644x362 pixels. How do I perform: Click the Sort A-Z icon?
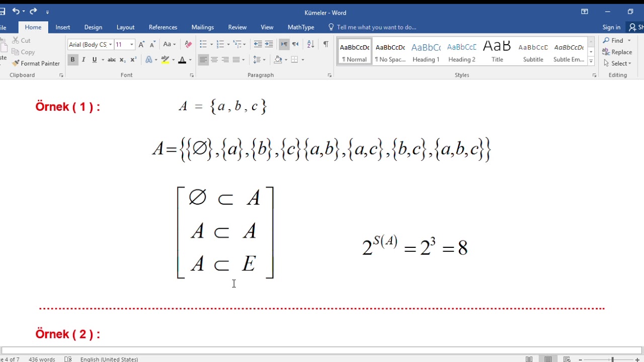pos(310,44)
